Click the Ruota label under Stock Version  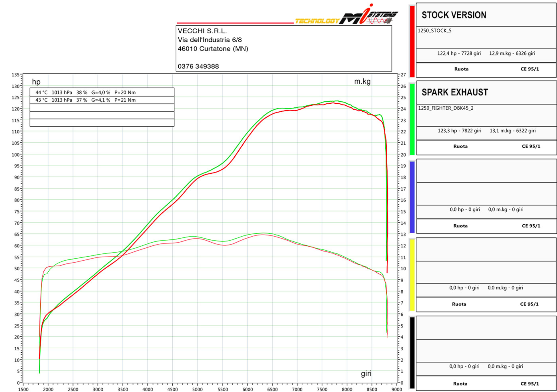pos(461,69)
